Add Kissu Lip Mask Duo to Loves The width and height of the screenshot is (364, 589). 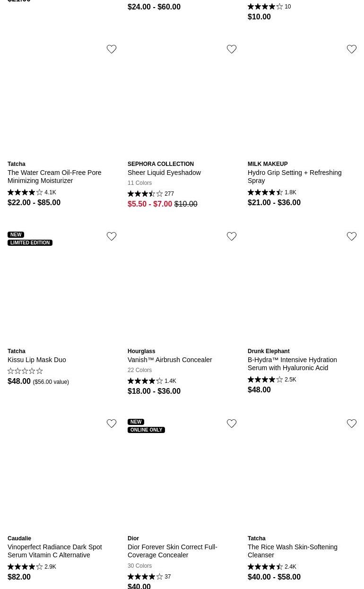[x=112, y=236]
